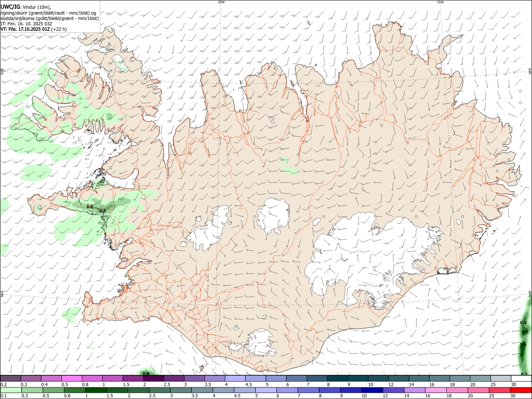
Task: Pick the medium green 0.5 mm rain swatch
Action: pyautogui.click(x=53, y=390)
